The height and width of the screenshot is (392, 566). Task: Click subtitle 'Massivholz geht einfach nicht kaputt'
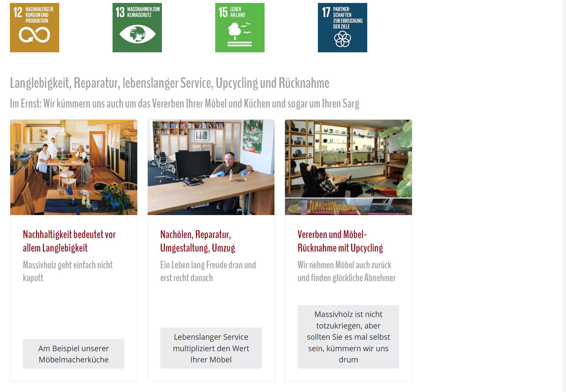click(x=68, y=271)
